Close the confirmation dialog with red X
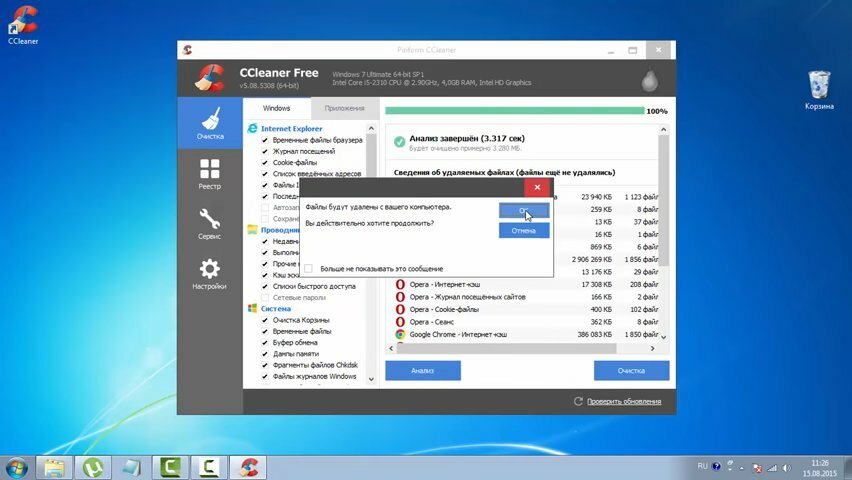The height and width of the screenshot is (480, 852). (x=537, y=187)
